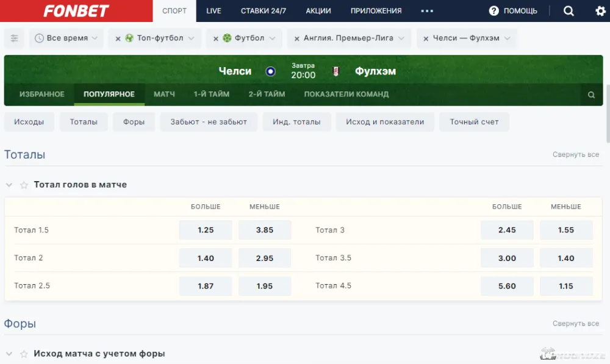Image resolution: width=610 pixels, height=364 pixels.
Task: Star Тотал голов в матче as favorite
Action: (x=24, y=185)
